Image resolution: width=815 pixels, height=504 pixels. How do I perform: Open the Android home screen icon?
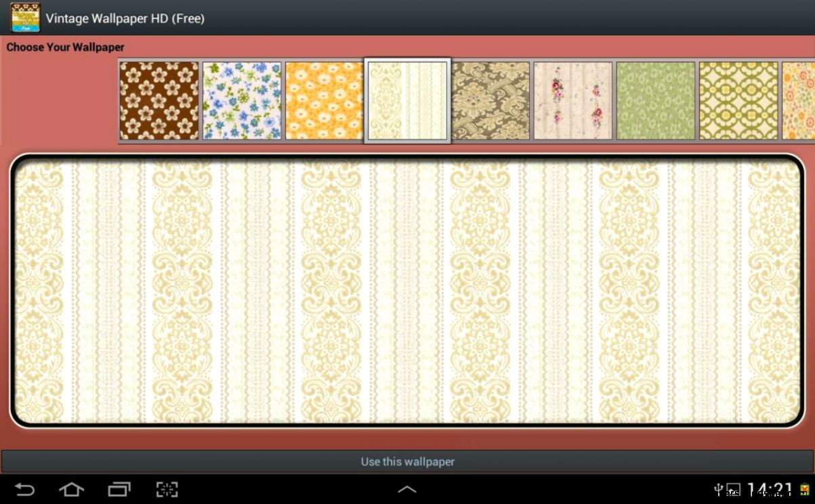[71, 489]
